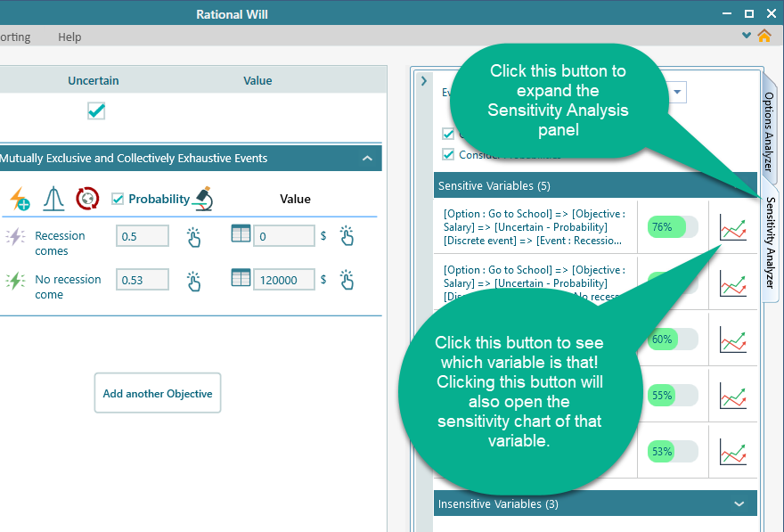Click the hand icon next to 0.53 probability
Image resolution: width=784 pixels, height=532 pixels.
click(194, 283)
